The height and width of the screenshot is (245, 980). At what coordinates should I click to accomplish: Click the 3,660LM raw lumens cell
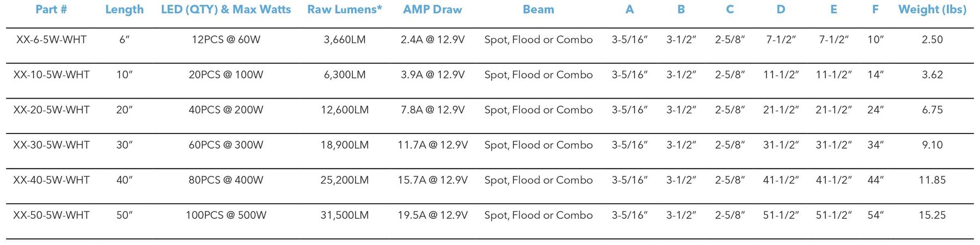point(345,40)
